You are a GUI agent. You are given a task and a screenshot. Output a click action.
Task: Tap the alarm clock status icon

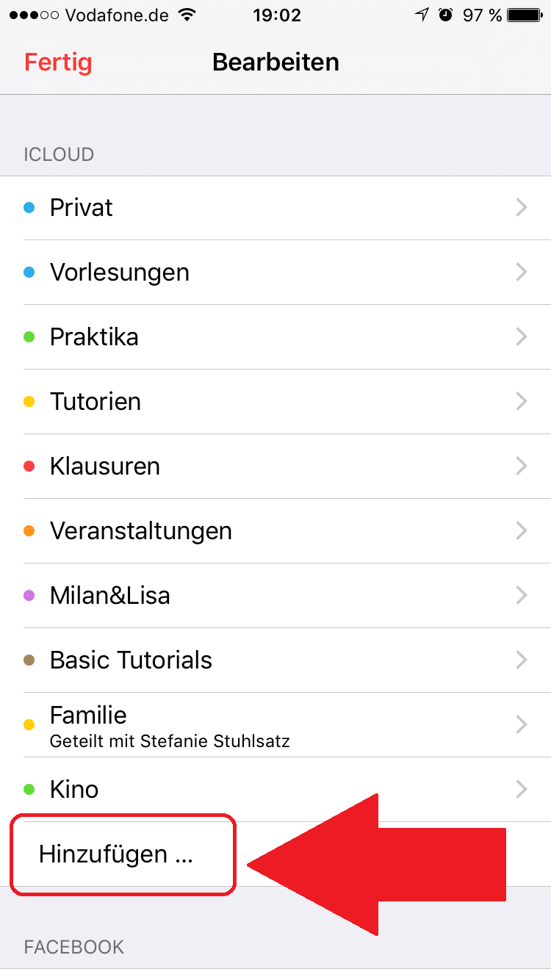[446, 15]
